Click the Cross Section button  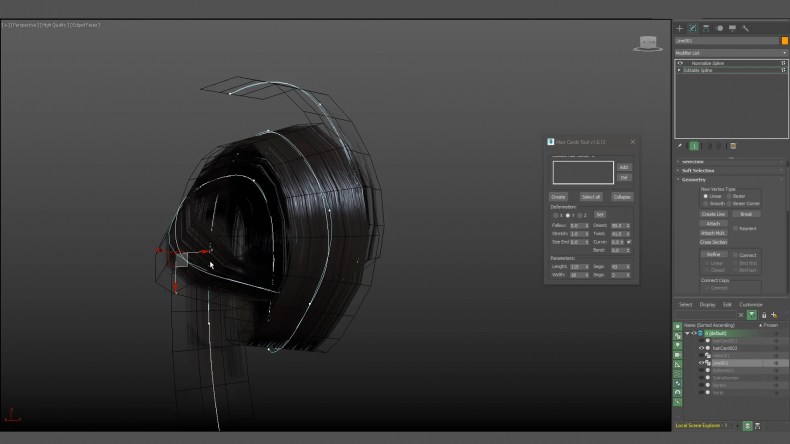tap(713, 242)
